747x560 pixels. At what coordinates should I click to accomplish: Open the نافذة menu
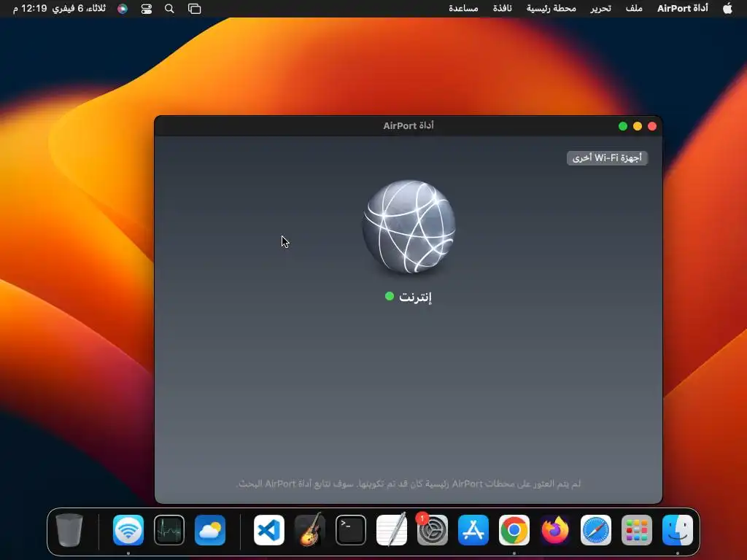(502, 9)
